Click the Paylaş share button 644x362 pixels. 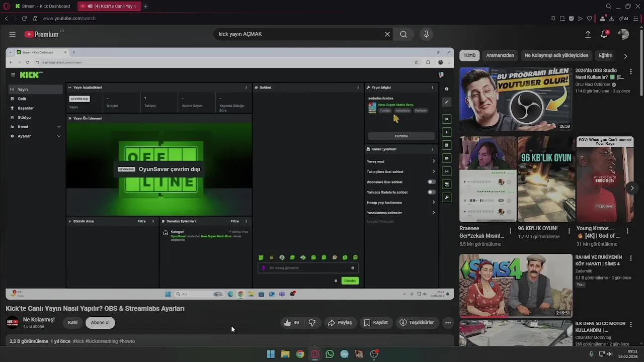340,323
